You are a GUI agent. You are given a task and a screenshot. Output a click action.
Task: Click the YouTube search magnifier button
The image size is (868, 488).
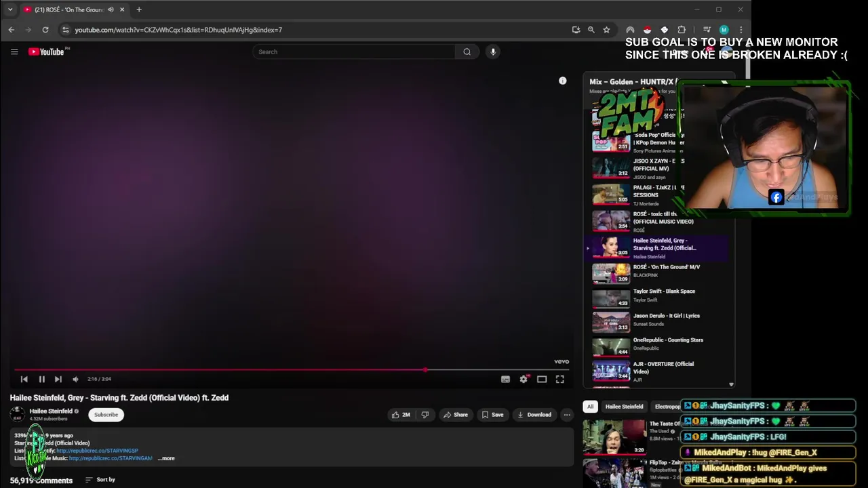click(467, 52)
